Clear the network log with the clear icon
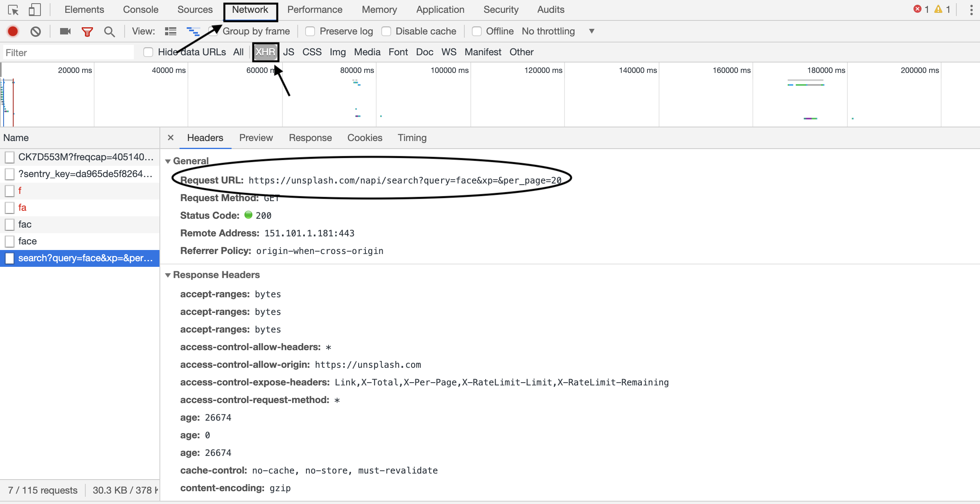The height and width of the screenshot is (504, 980). tap(36, 31)
